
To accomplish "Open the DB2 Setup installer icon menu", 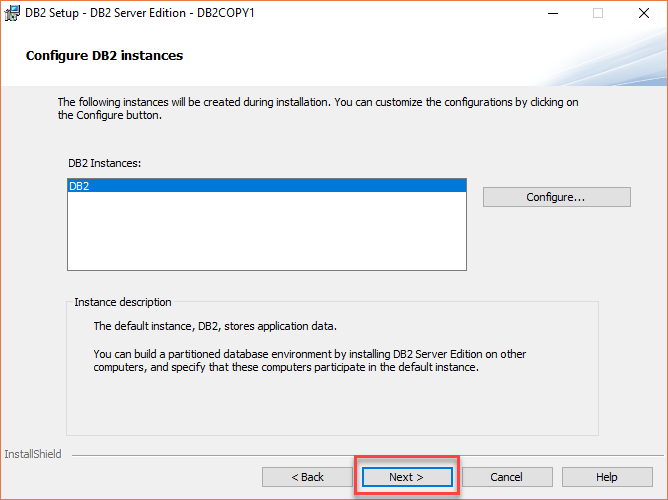I will 12,13.
